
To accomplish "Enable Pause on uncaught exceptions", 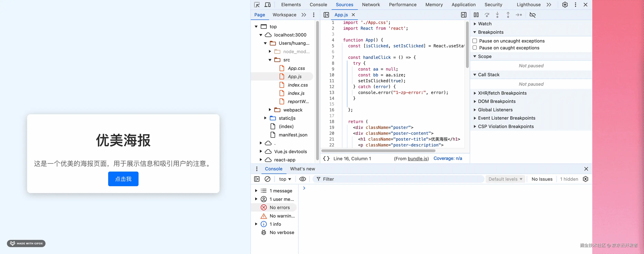I will click(x=475, y=41).
